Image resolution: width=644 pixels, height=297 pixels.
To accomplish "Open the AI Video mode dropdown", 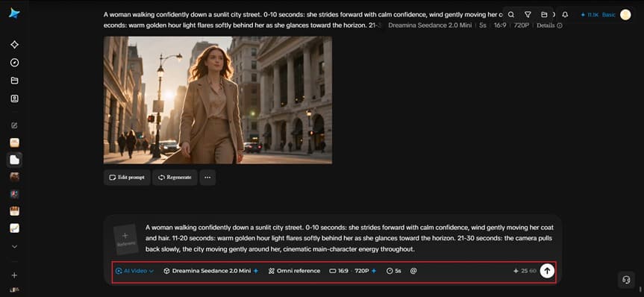I will tap(135, 271).
